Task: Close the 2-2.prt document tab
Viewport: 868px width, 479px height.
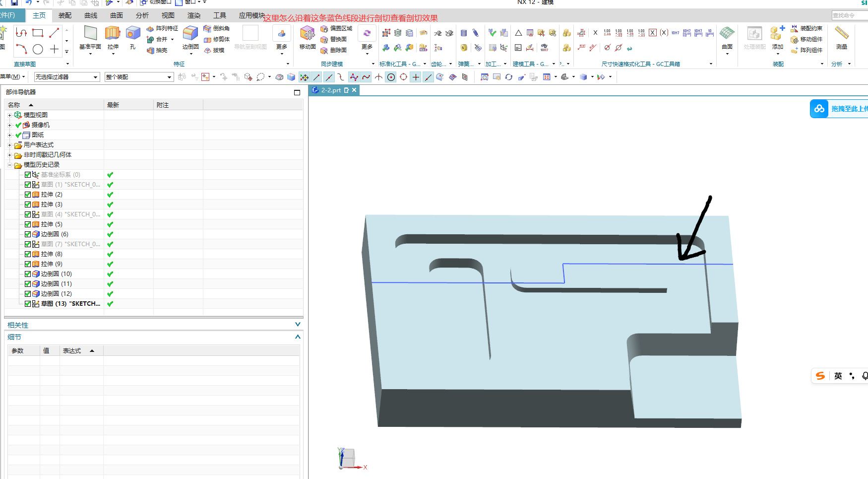Action: 354,90
